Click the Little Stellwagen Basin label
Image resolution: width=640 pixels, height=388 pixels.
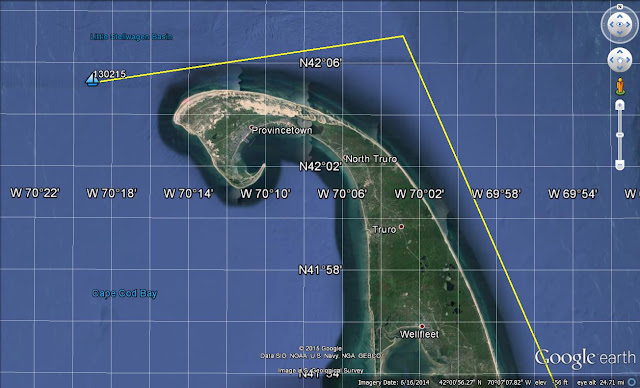point(131,37)
